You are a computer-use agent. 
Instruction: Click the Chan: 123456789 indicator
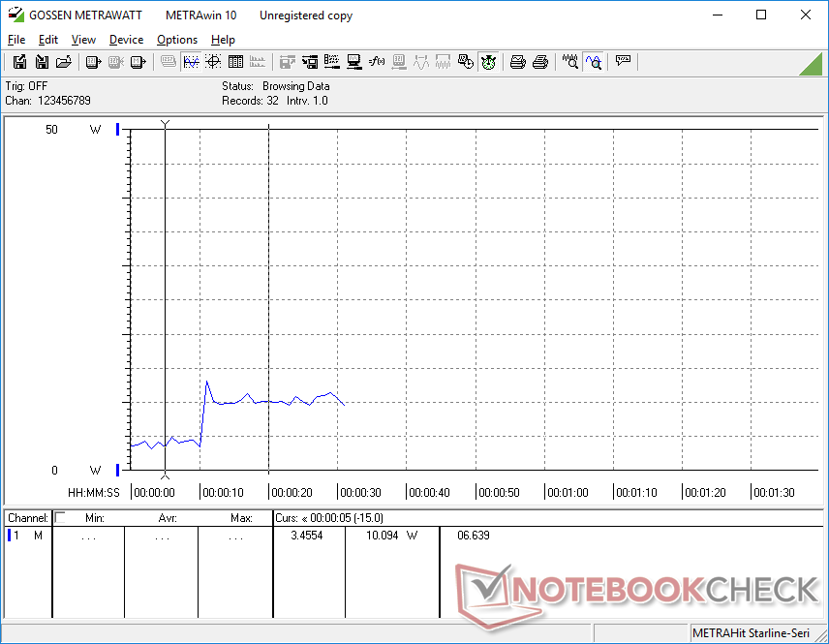point(47,101)
